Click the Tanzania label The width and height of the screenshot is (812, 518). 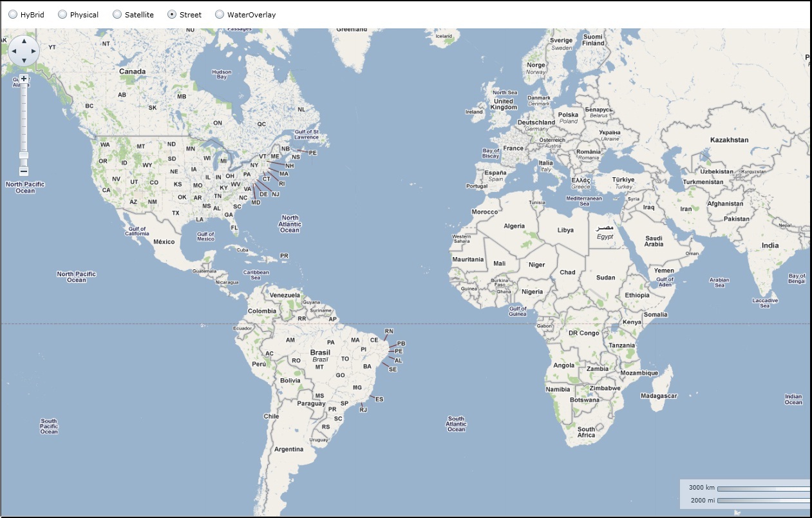click(622, 345)
